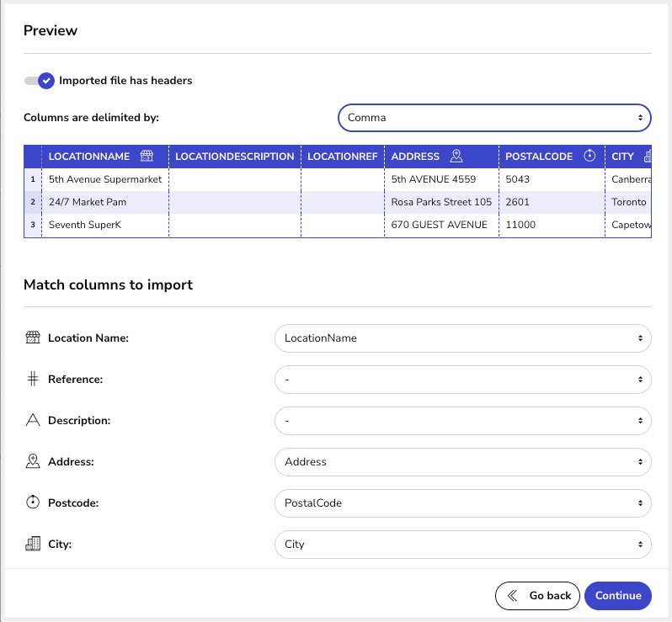Toggle the Imported file has headers switch

(x=40, y=81)
